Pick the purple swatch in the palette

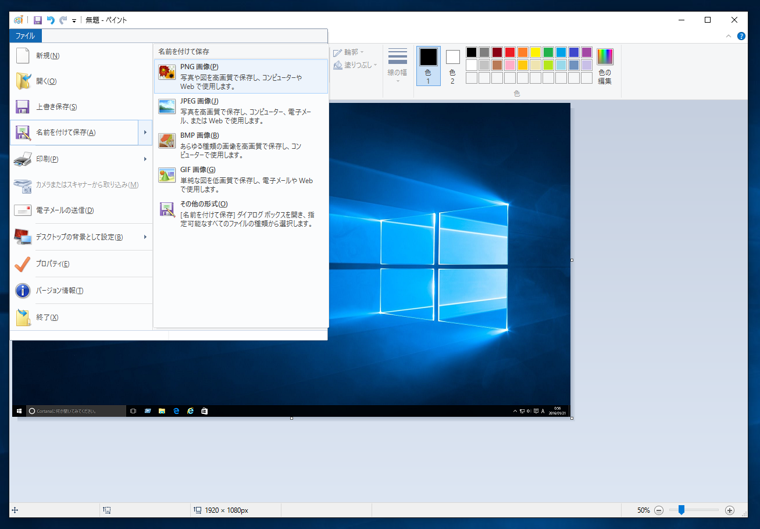coord(586,52)
